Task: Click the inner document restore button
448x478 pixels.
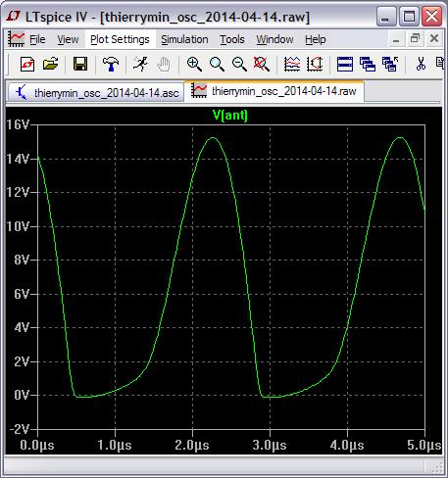Action: (415, 39)
